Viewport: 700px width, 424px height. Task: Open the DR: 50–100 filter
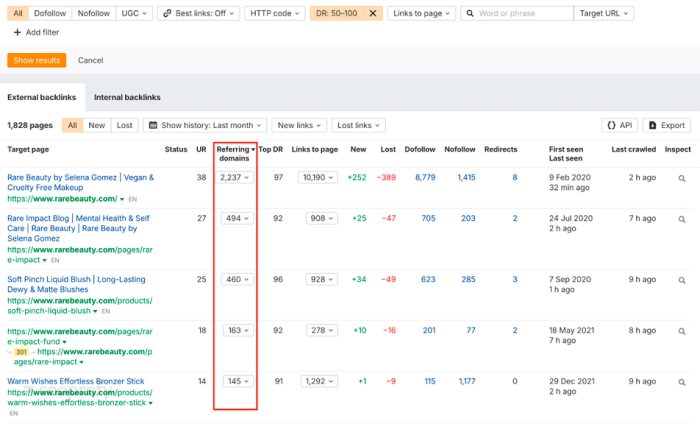click(x=337, y=13)
